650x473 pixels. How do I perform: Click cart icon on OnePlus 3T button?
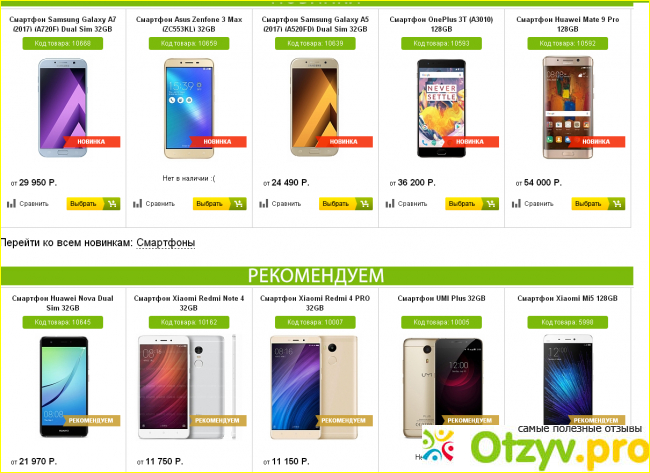click(x=491, y=204)
